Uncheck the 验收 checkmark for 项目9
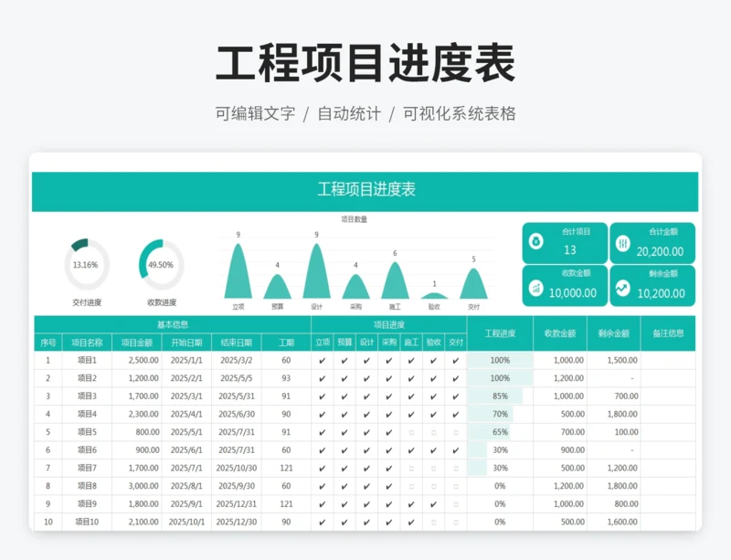Viewport: 731px width, 560px height. pos(433,504)
